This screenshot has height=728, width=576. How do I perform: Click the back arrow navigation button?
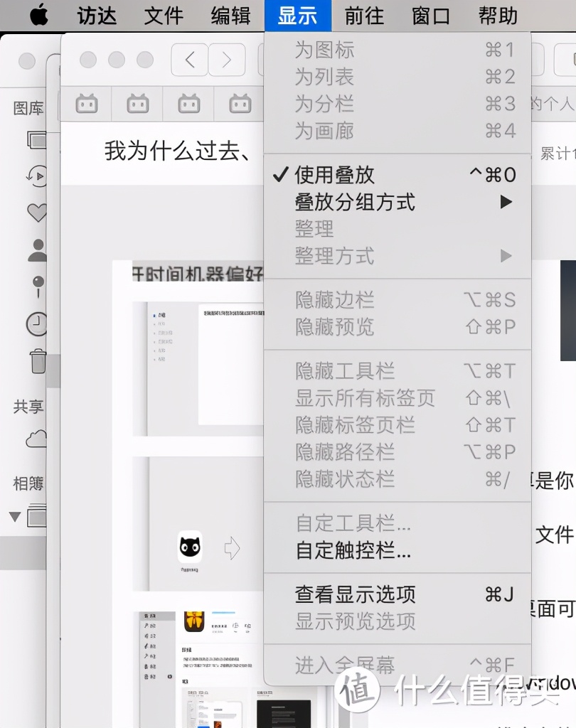(x=189, y=60)
